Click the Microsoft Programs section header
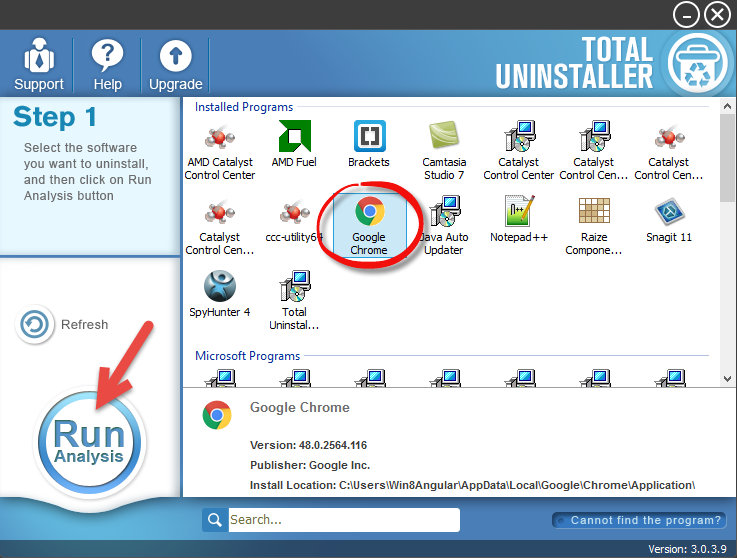This screenshot has width=737, height=558. 247,356
